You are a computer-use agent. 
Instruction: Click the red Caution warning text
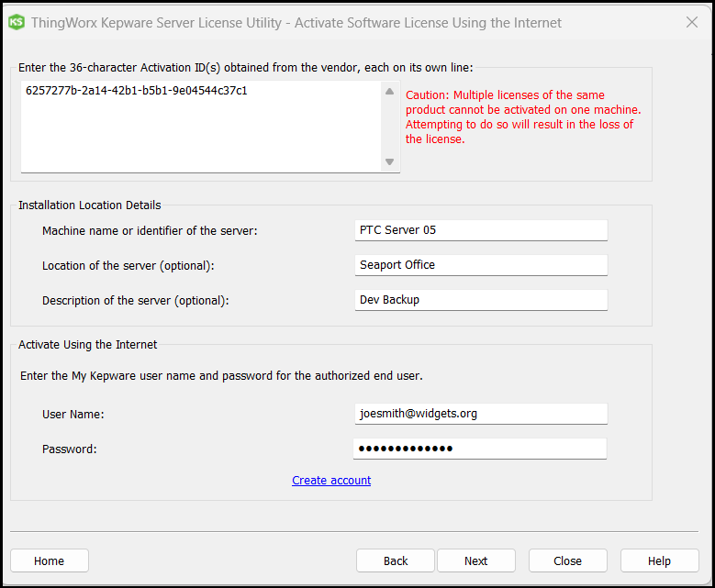[x=523, y=117]
